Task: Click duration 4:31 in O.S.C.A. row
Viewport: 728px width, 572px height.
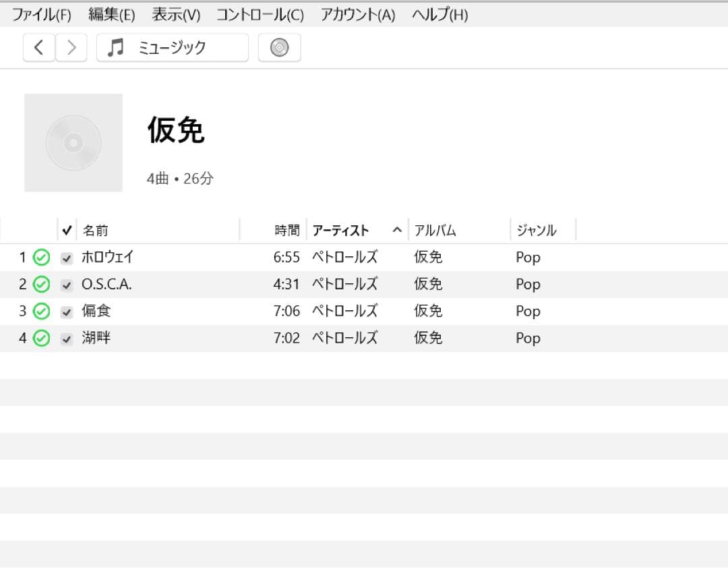Action: pos(286,285)
